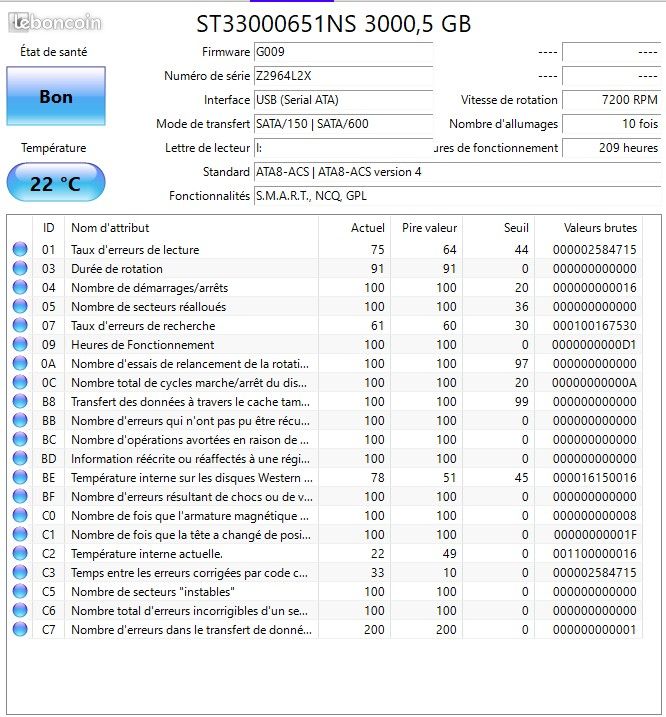Click the Valeurs brutes column header
Image resolution: width=666 pixels, height=717 pixels.
[x=589, y=228]
